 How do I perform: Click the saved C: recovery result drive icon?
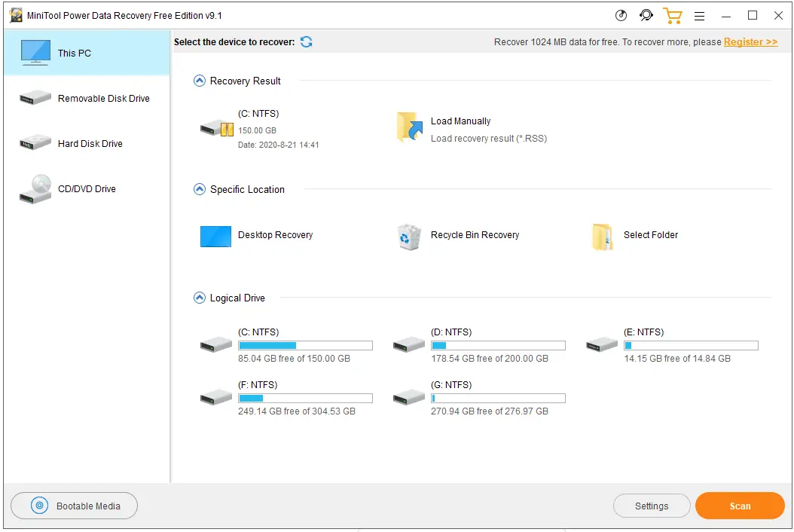tap(217, 128)
